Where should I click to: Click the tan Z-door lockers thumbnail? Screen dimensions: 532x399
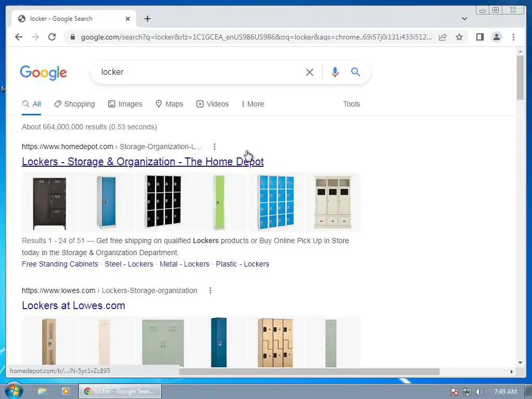[276, 342]
